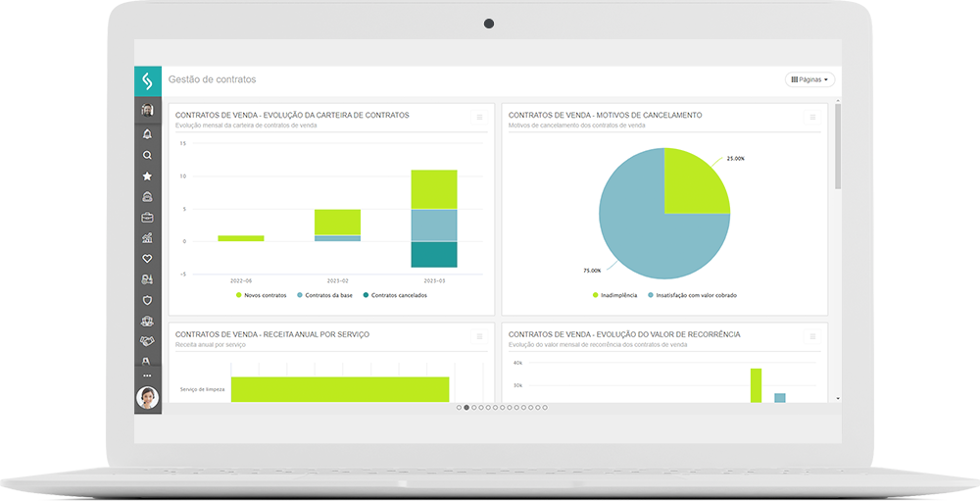Open the handshake icon in sidebar

coord(147,341)
